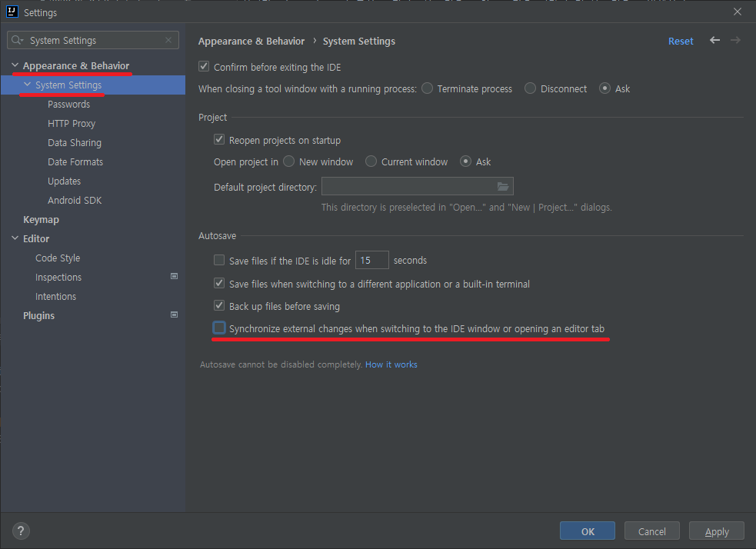
Task: Open Date Formats settings page
Action: pos(75,162)
